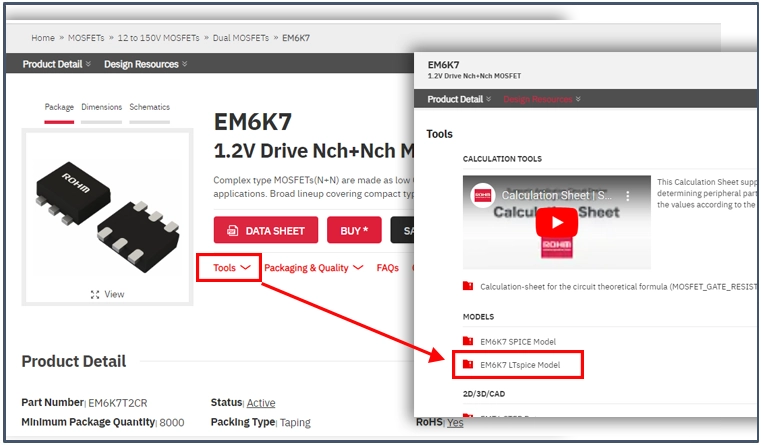Image resolution: width=761 pixels, height=445 pixels.
Task: Click the Calculation Sheet video title
Action: click(x=557, y=195)
